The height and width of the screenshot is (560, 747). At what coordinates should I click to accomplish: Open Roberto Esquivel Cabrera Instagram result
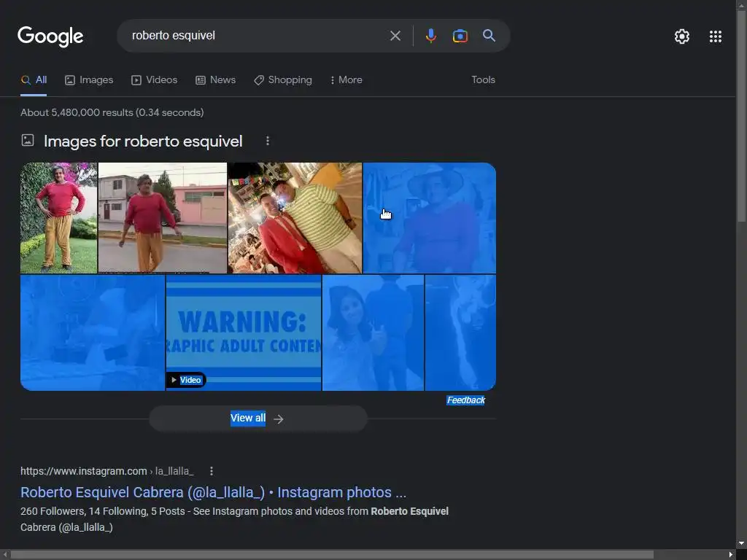214,492
